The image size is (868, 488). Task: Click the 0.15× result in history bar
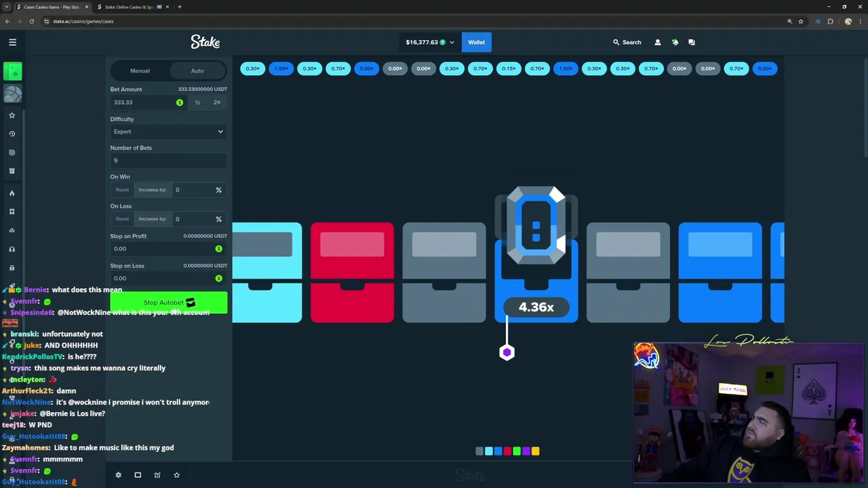coord(509,68)
